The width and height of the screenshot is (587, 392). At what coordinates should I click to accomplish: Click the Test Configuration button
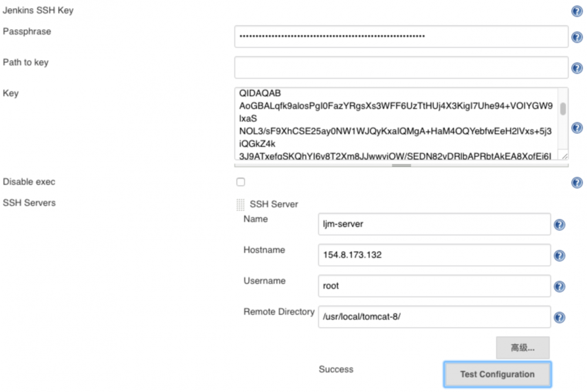click(x=497, y=374)
